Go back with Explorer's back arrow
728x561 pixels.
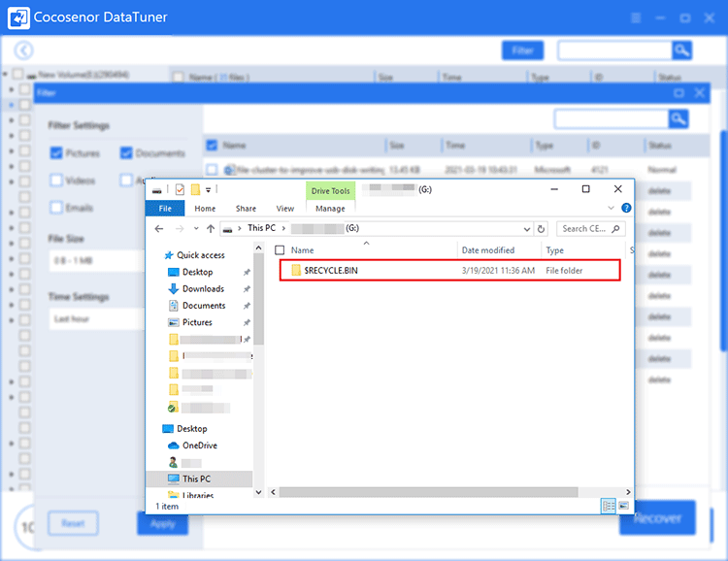coord(159,228)
